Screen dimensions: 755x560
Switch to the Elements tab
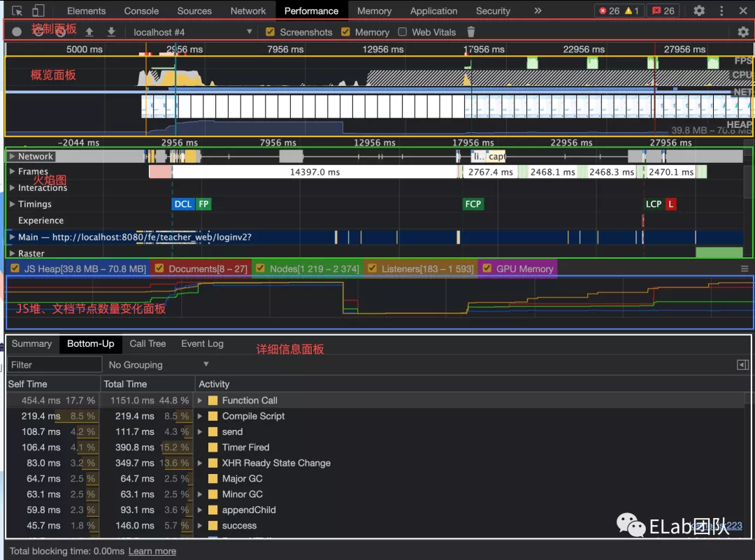coord(86,10)
